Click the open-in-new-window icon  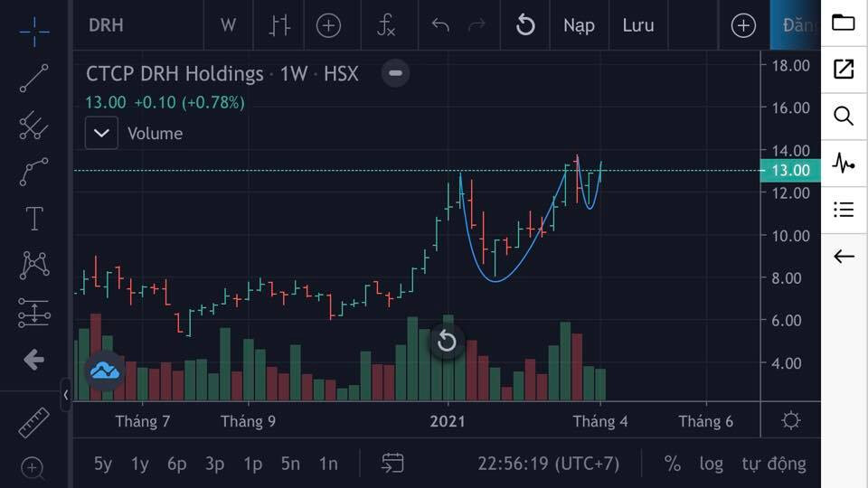[844, 70]
